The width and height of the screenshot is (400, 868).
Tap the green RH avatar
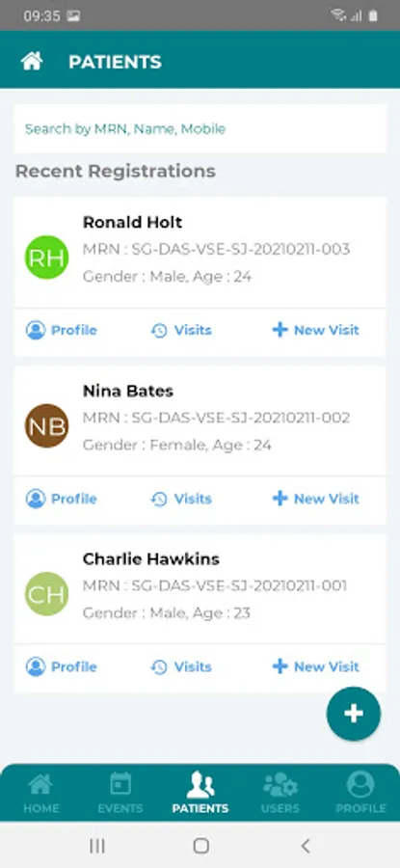pos(47,258)
